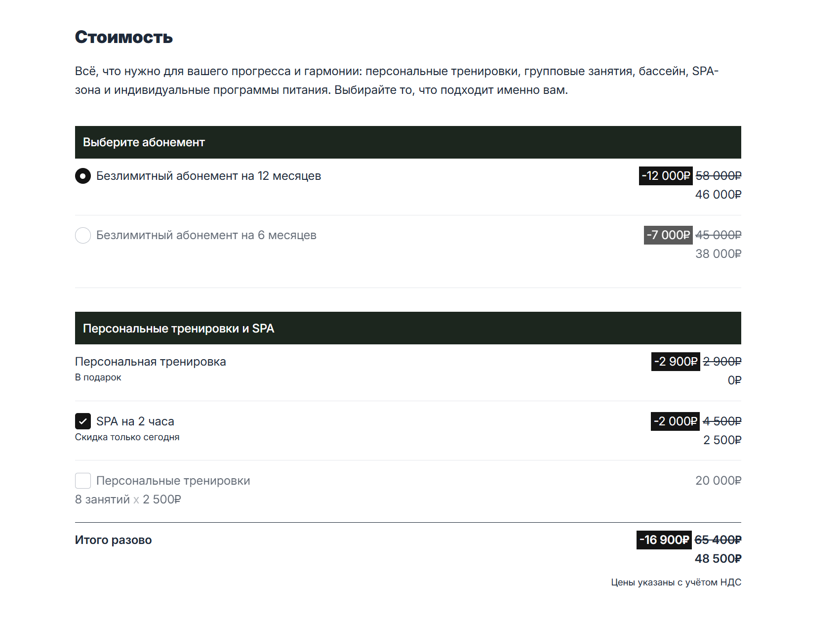Select the 6-month unlimited membership radio button
This screenshot has width=840, height=624.
(x=83, y=235)
